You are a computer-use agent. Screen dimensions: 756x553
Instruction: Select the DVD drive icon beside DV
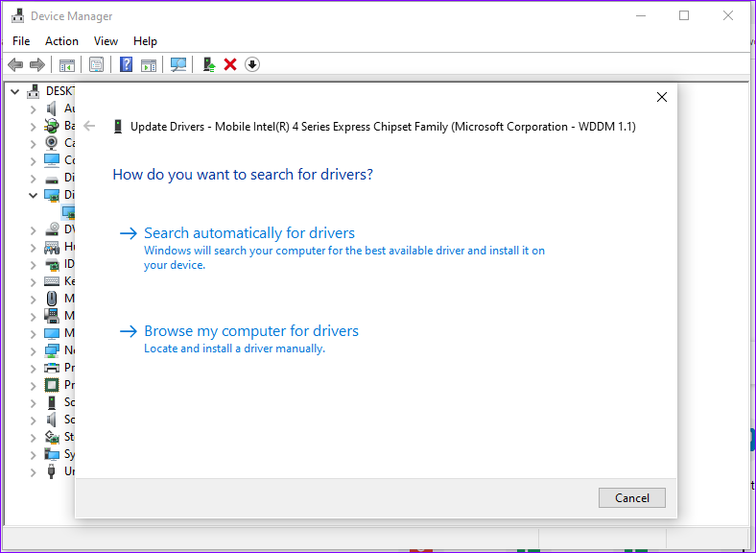[x=52, y=229]
